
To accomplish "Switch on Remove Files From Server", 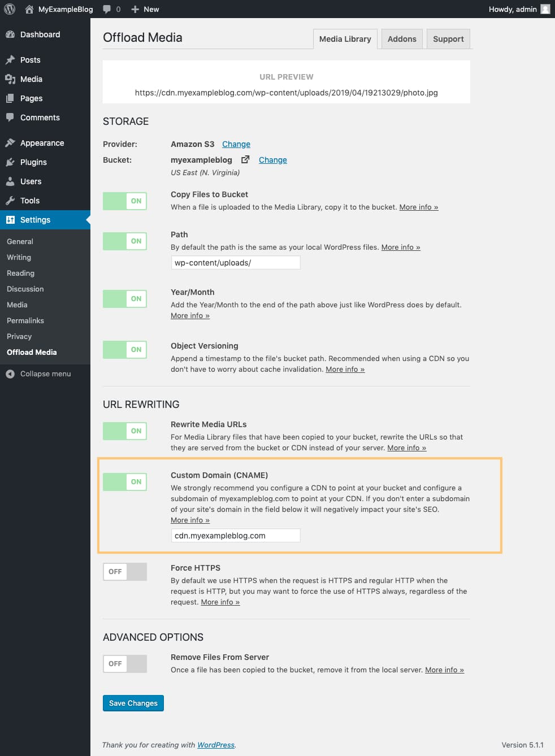I will [x=124, y=663].
